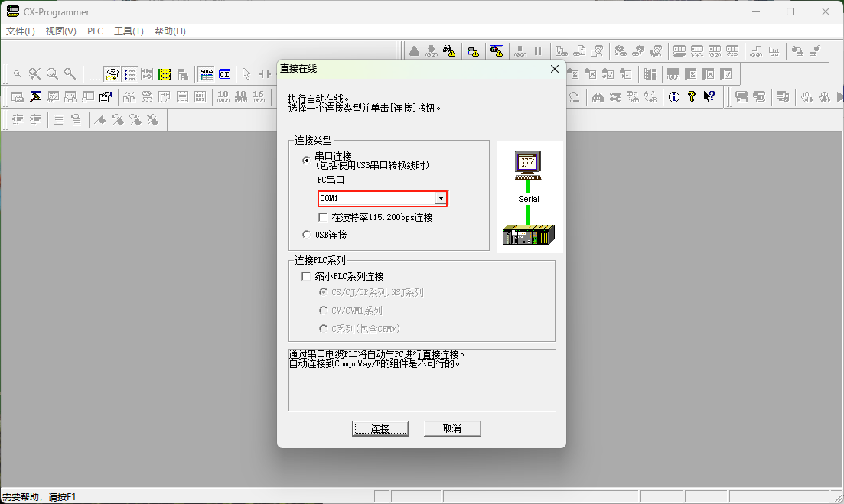The height and width of the screenshot is (504, 844).
Task: Choose the CV/CVM1系列 radio option
Action: [323, 311]
